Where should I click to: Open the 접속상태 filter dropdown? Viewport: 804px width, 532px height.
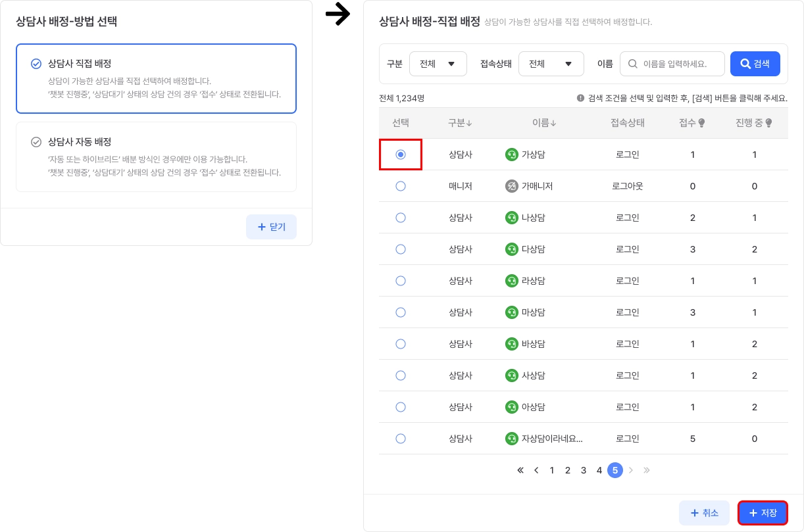tap(551, 64)
